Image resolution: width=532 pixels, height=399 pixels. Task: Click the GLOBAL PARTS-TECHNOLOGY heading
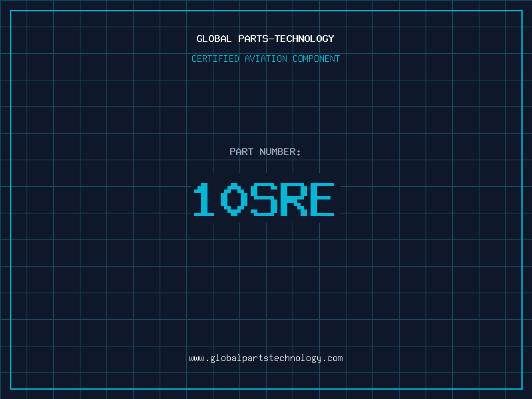pyautogui.click(x=265, y=39)
